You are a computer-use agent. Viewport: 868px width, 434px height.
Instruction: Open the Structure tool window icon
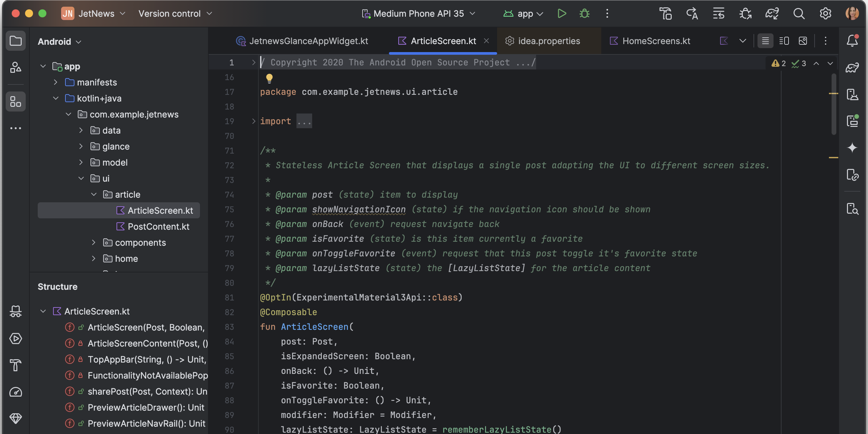point(15,101)
